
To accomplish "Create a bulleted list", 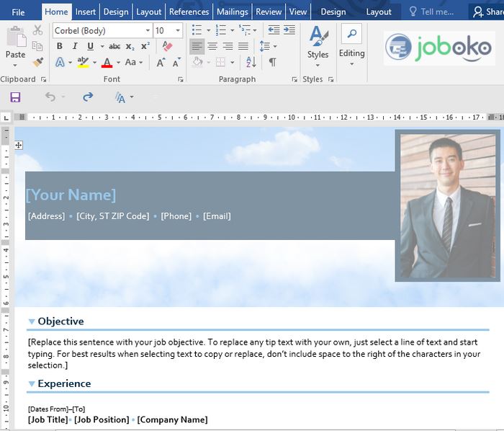I will tap(197, 30).
